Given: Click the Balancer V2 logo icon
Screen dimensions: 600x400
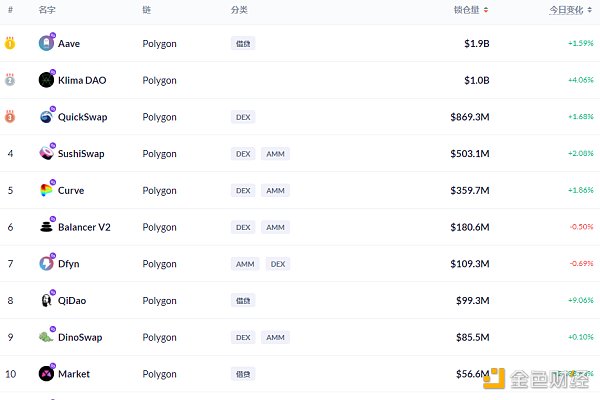Looking at the screenshot, I should click(46, 227).
